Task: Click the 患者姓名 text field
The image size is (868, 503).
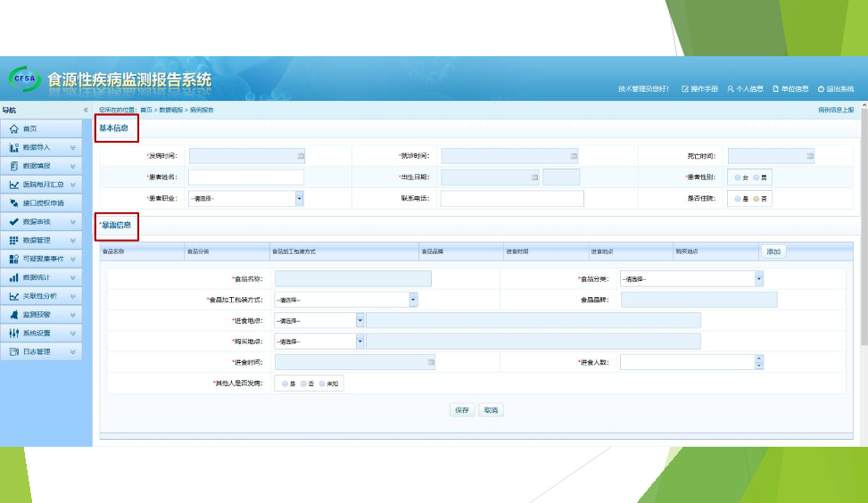Action: tap(246, 177)
